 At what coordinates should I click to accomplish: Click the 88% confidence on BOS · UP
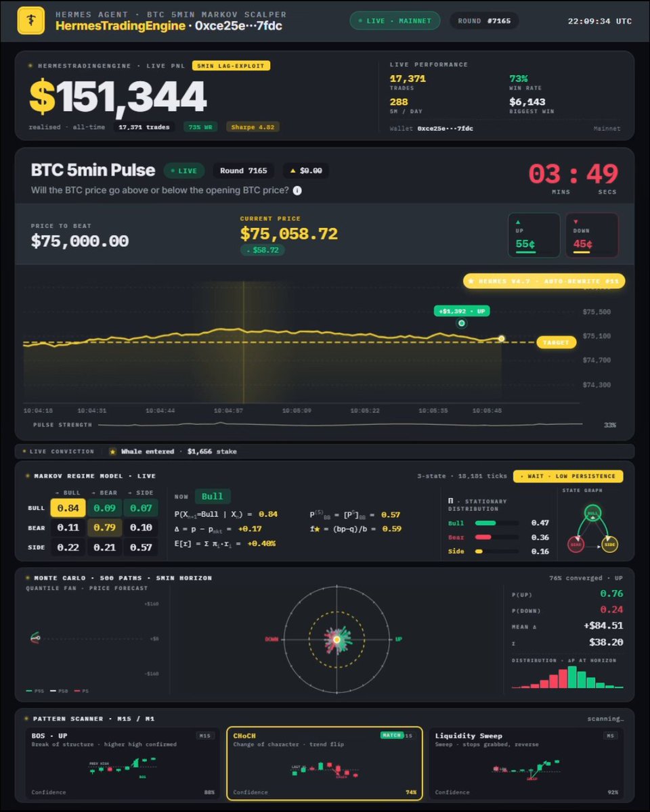209,792
